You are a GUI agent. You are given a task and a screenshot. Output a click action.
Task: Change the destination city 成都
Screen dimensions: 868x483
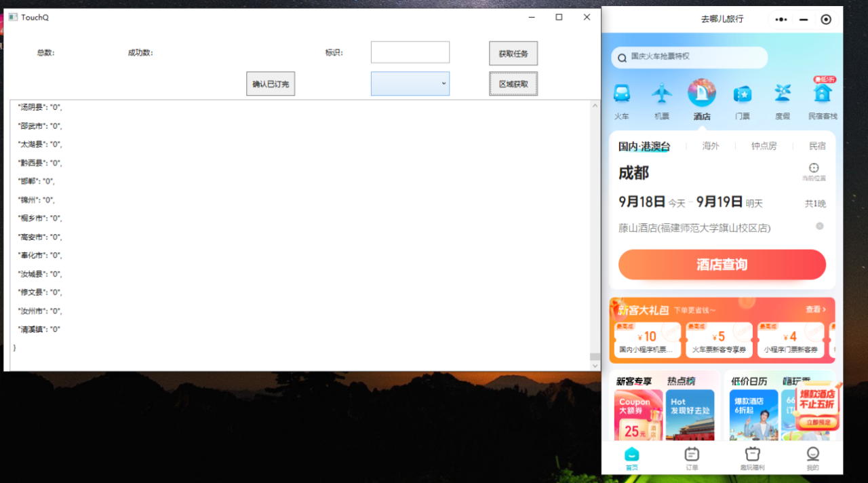pos(633,173)
